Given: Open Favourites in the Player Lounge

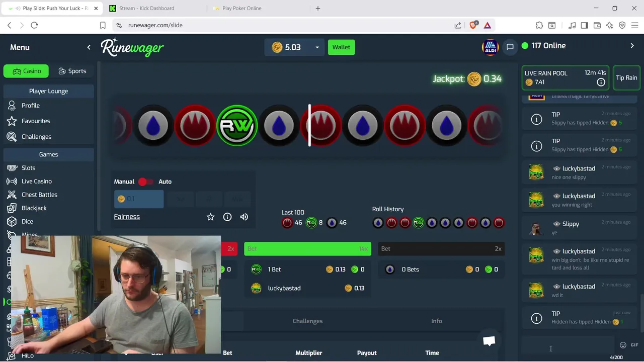Looking at the screenshot, I should 35,121.
